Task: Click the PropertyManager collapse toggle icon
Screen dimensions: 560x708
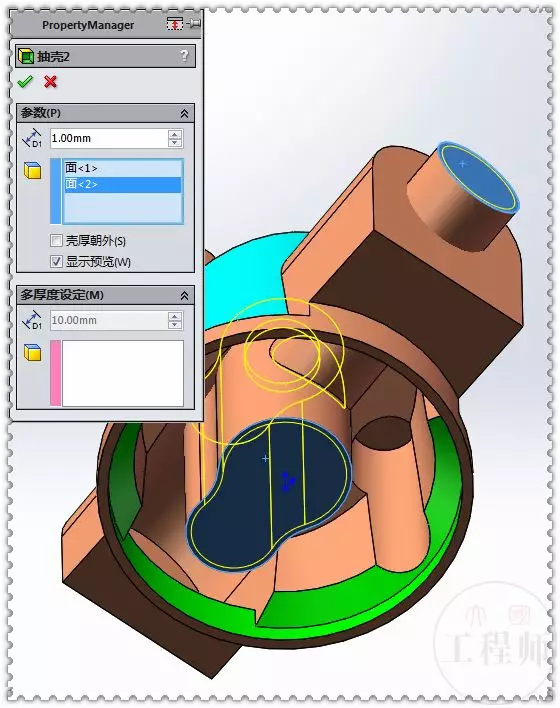Action: tap(175, 24)
